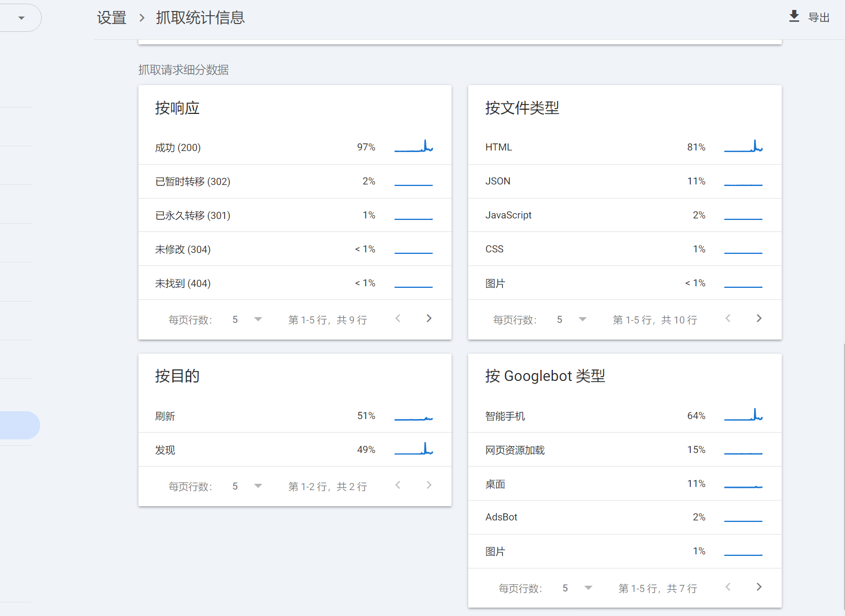The height and width of the screenshot is (616, 845).
Task: Click the 第 1-5 行，共 7 行 pagination text
Action: pos(658,588)
